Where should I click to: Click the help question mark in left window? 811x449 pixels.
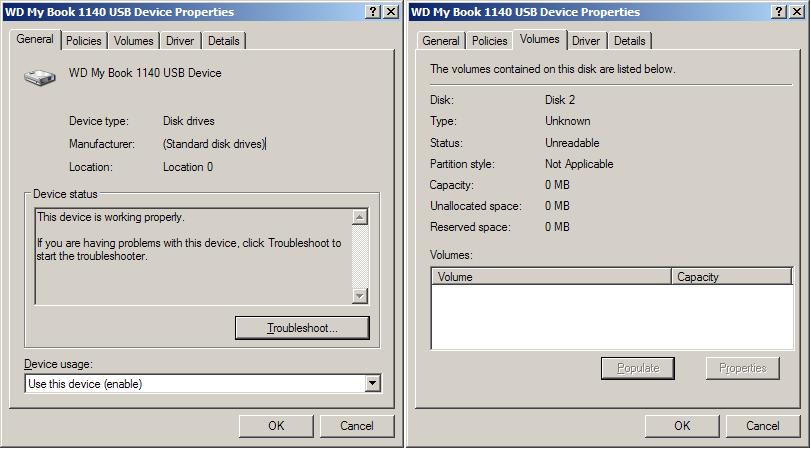[x=373, y=12]
